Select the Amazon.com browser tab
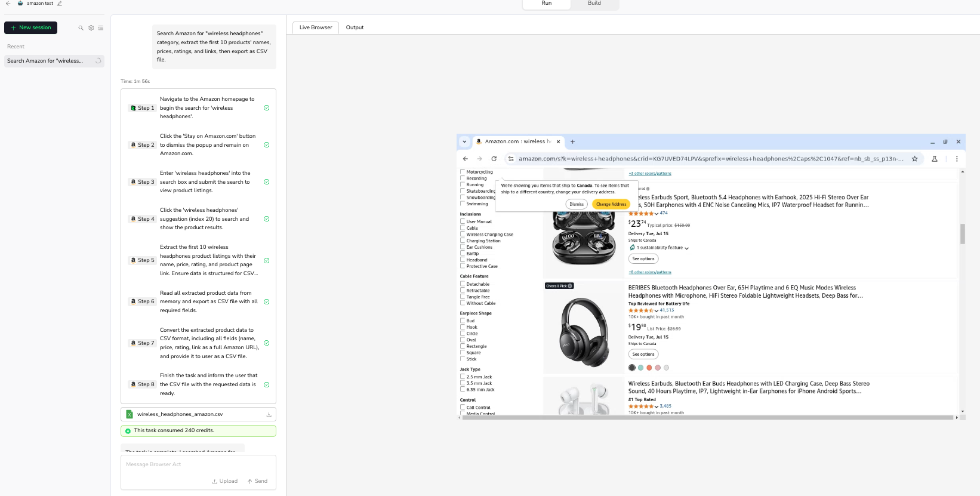Screen dimensions: 980x496 click(x=518, y=142)
